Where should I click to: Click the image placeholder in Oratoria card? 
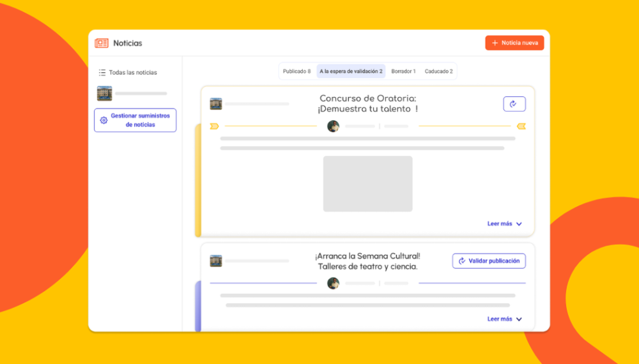coord(367,184)
